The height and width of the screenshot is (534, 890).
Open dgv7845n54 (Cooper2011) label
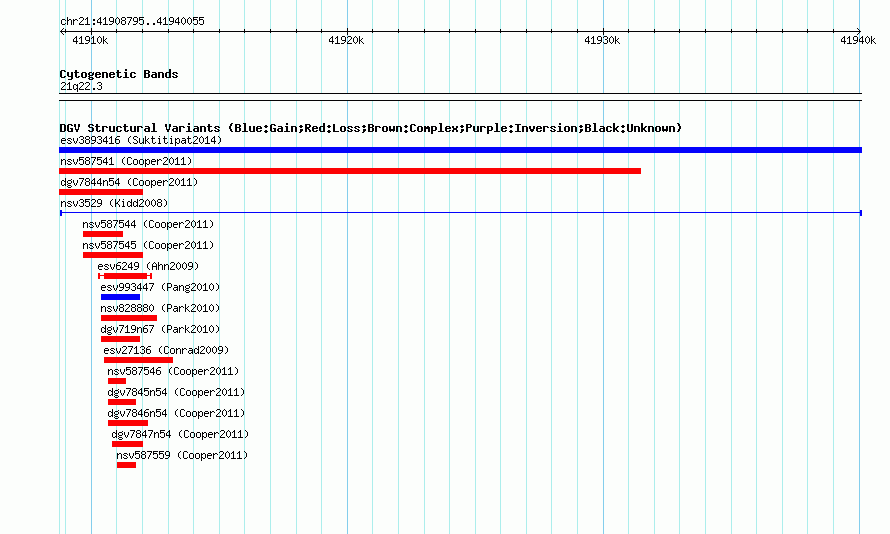click(x=176, y=392)
